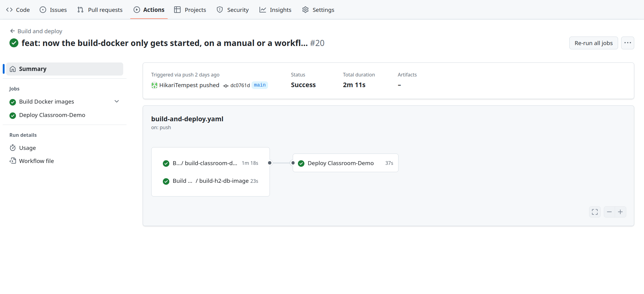This screenshot has height=294, width=644.
Task: Click the back arrow next to Build and deploy
Action: (x=13, y=31)
